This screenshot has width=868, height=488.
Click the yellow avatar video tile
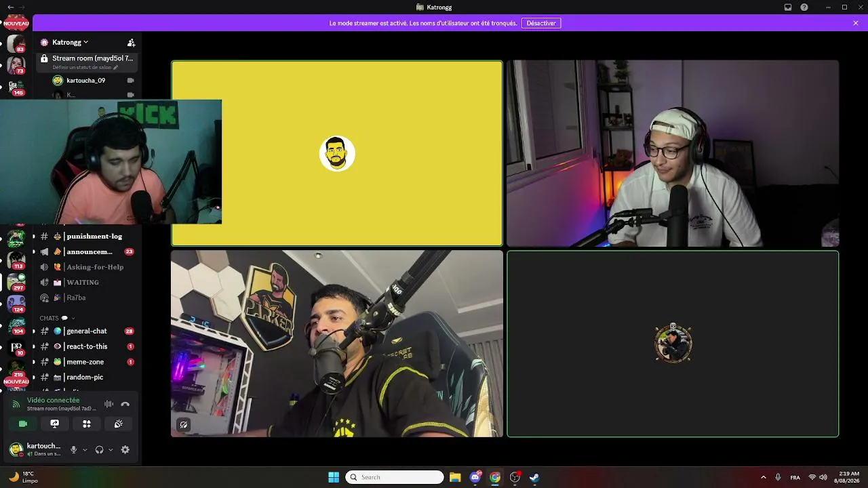click(x=337, y=153)
